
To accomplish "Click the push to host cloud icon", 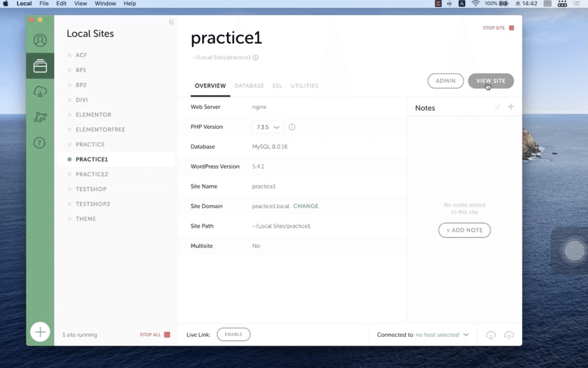I will tap(509, 335).
